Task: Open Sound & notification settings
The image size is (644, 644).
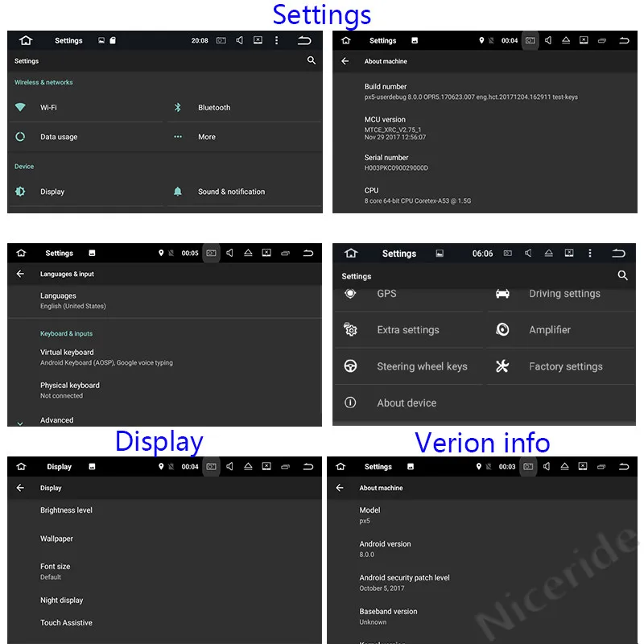Action: pos(245,192)
